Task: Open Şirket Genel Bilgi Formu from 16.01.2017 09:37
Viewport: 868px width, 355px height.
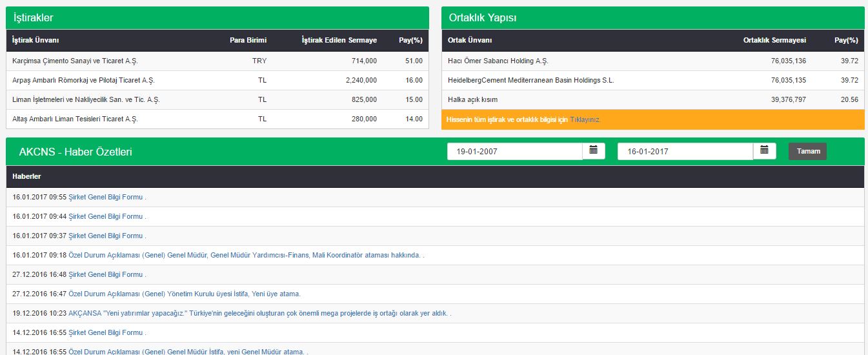Action: tap(106, 236)
